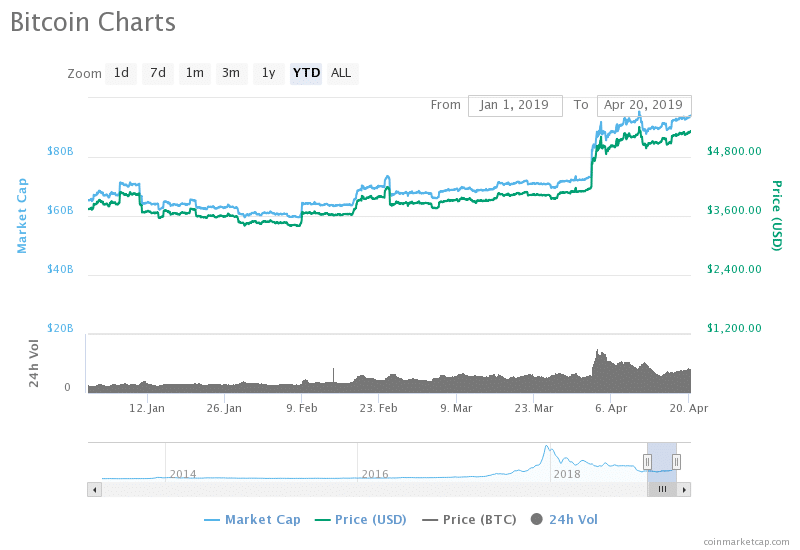The width and height of the screenshot is (800, 550).
Task: Select the ALL zoom option
Action: point(342,73)
